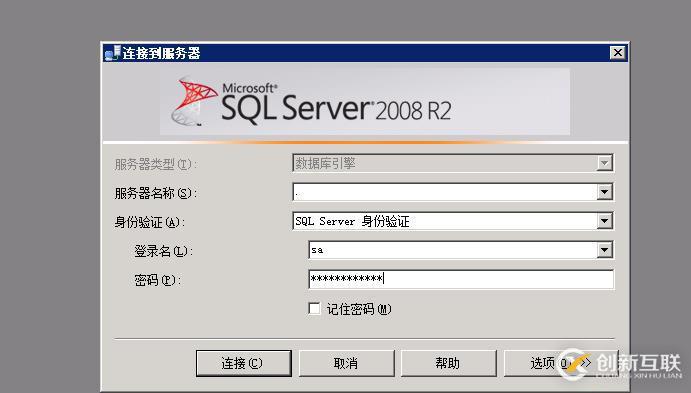The height and width of the screenshot is (393, 691).
Task: Open the 登录名 login name dropdown arrow
Action: coord(605,250)
